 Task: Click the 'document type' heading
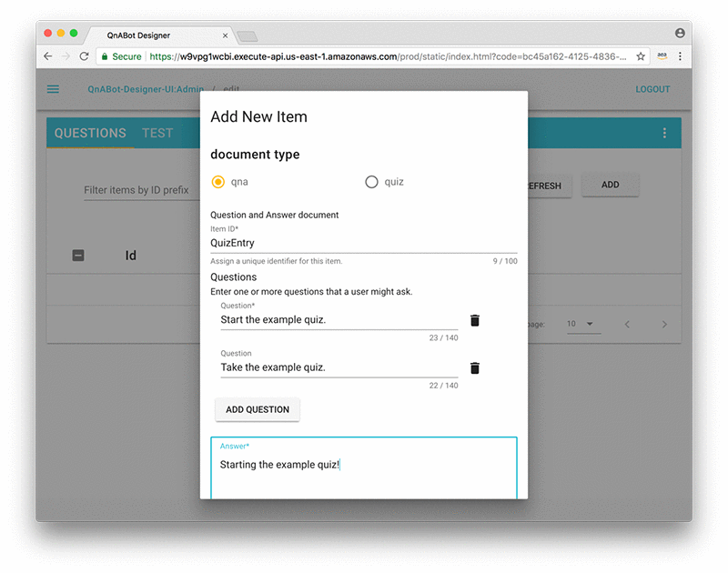255,154
